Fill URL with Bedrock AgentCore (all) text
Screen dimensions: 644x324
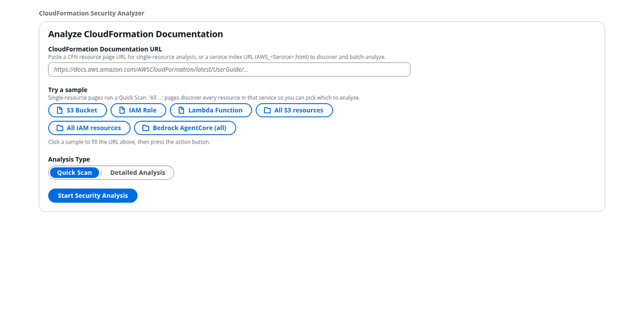(x=189, y=128)
